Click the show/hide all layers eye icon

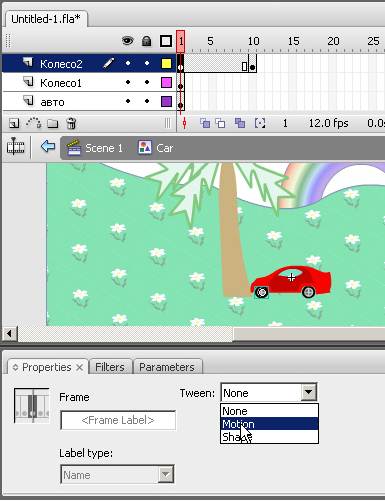128,41
